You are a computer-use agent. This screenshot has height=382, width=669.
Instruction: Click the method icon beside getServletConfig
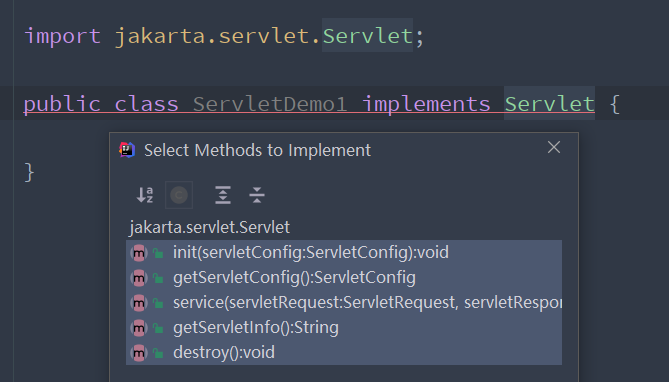tap(139, 278)
